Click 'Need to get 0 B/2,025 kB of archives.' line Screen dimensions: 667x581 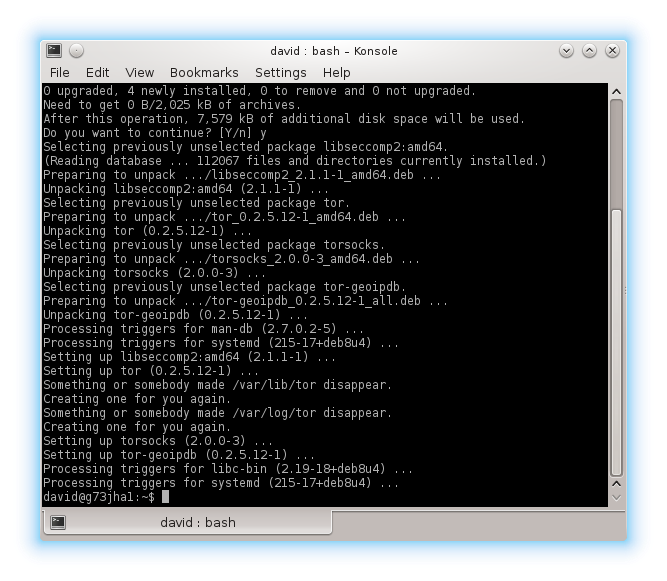click(x=172, y=105)
